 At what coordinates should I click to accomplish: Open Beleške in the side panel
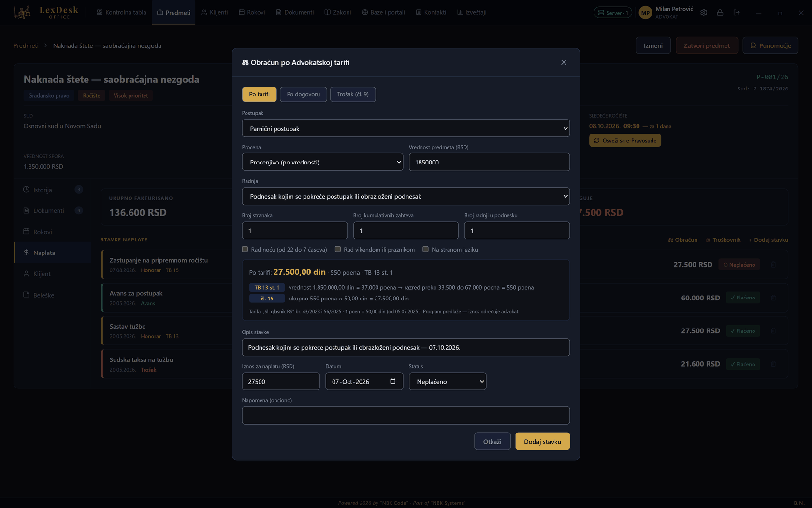tap(53, 295)
